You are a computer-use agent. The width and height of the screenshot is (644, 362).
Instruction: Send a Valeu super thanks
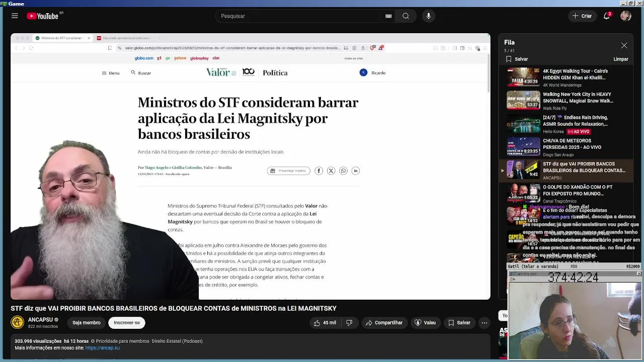pyautogui.click(x=425, y=323)
